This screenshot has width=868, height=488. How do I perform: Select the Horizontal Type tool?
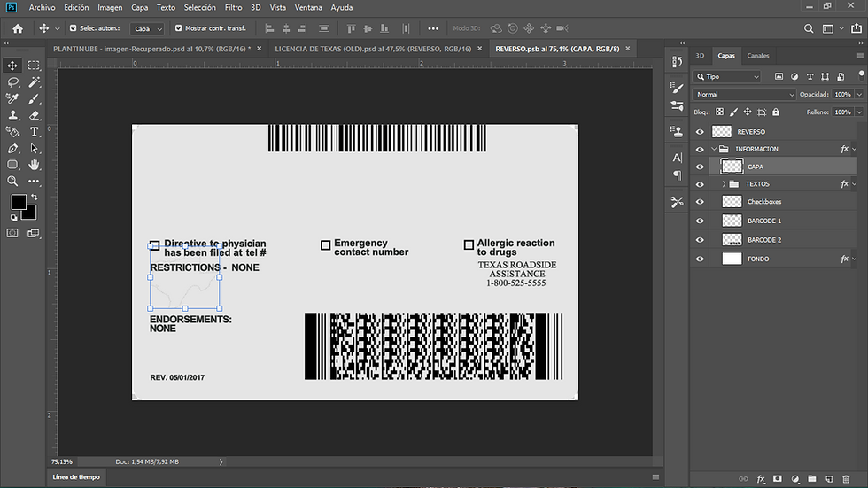[x=34, y=132]
